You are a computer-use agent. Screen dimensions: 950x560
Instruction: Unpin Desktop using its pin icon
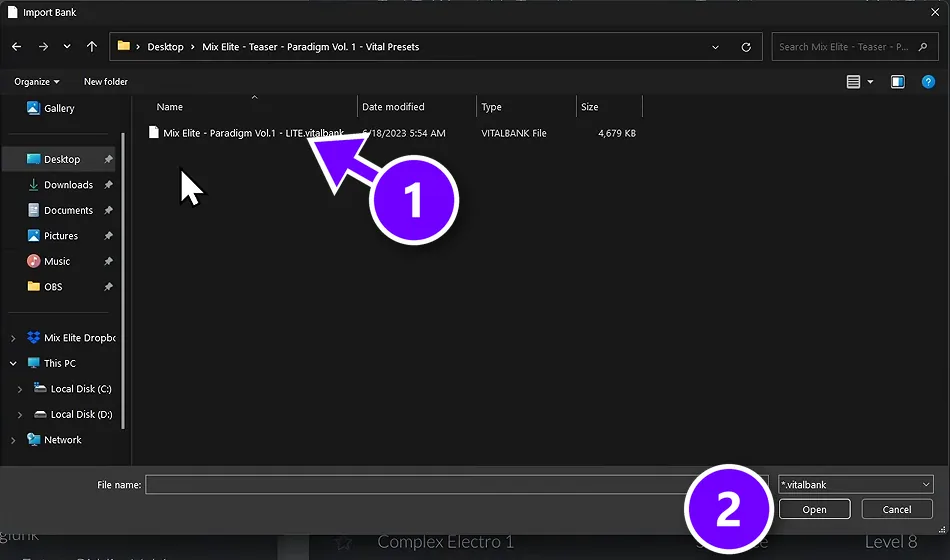(108, 159)
